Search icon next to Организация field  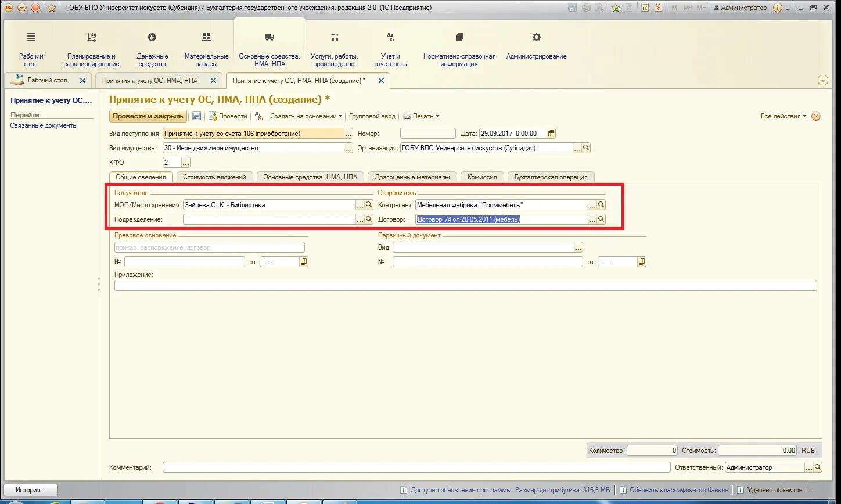[x=586, y=148]
